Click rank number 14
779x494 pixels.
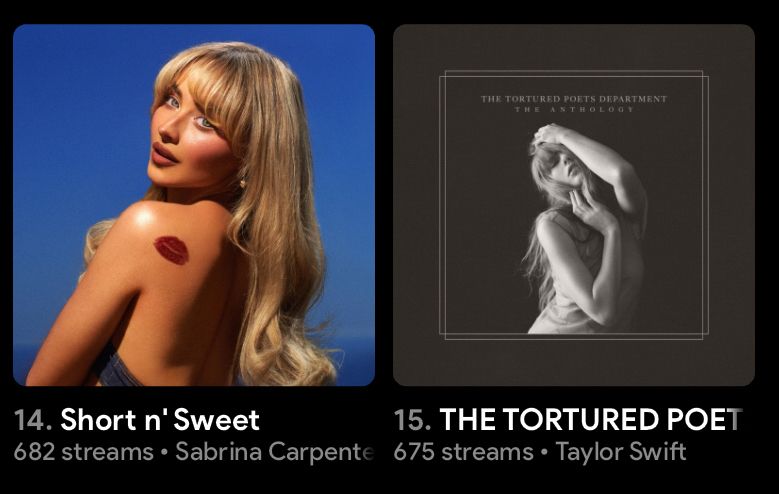[33, 420]
